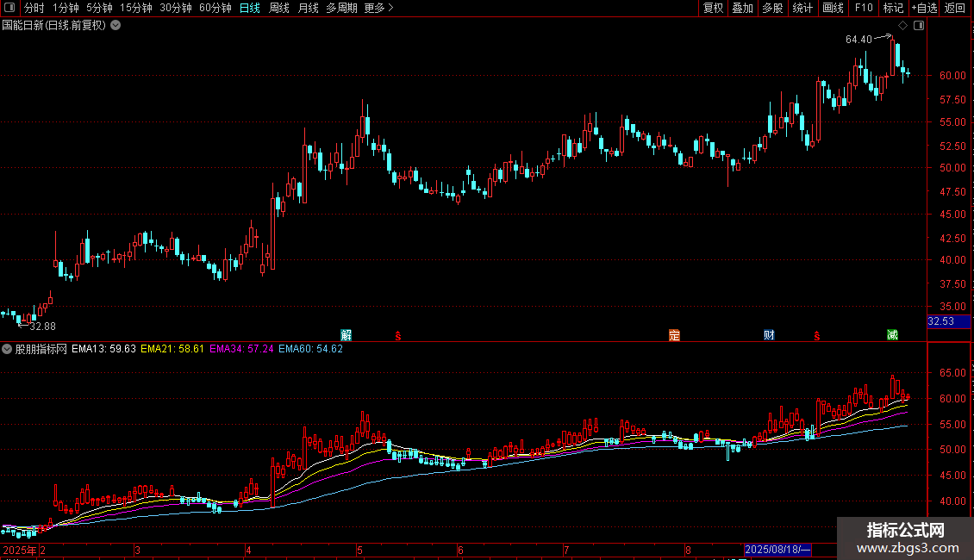Click the 32.88 low price label

[x=42, y=327]
